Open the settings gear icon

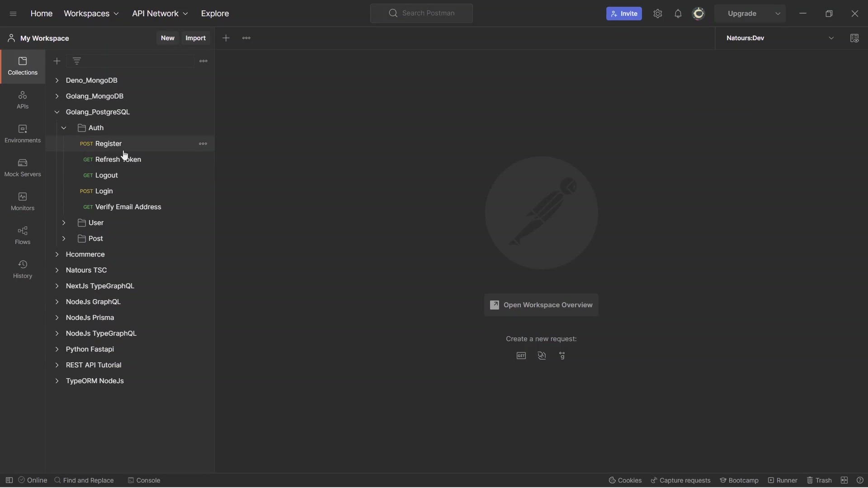(x=658, y=14)
